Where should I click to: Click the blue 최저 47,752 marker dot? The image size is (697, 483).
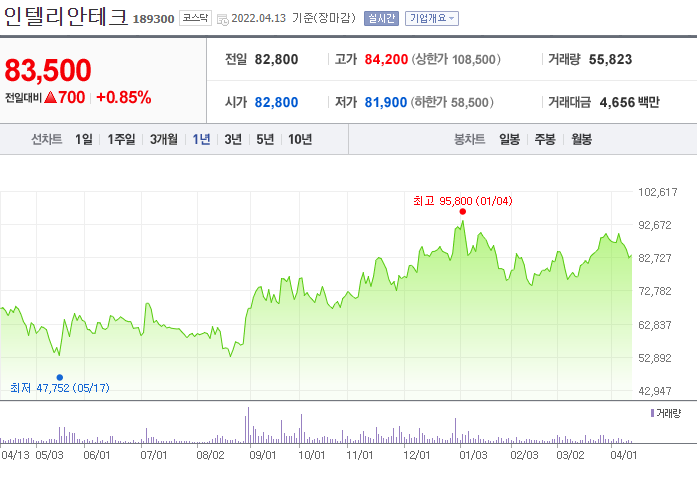[60, 377]
